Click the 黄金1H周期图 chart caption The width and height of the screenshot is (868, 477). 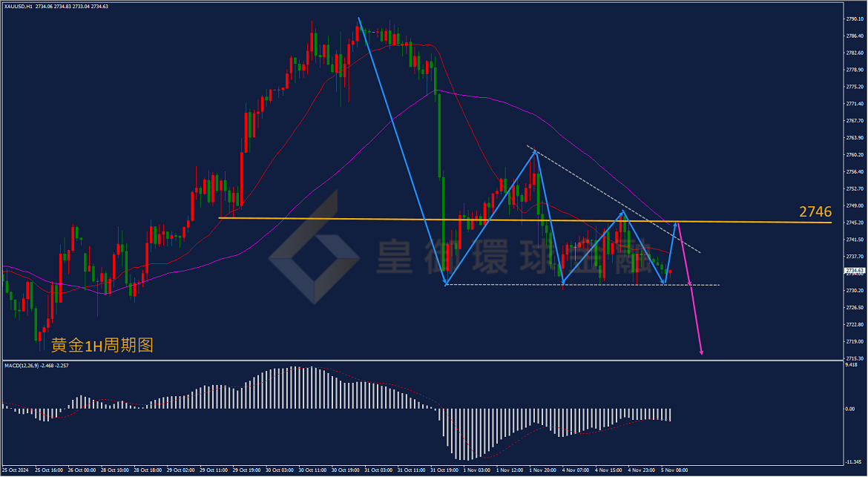[x=102, y=345]
